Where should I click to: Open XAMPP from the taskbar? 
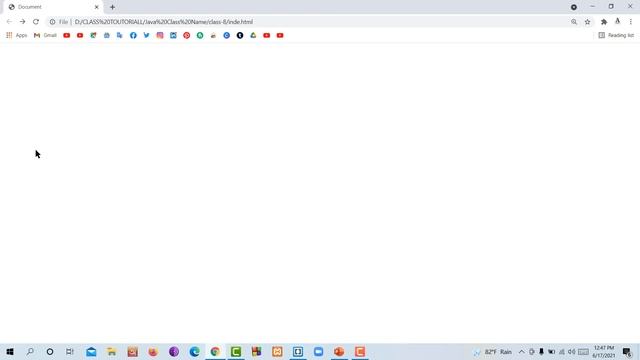(277, 351)
